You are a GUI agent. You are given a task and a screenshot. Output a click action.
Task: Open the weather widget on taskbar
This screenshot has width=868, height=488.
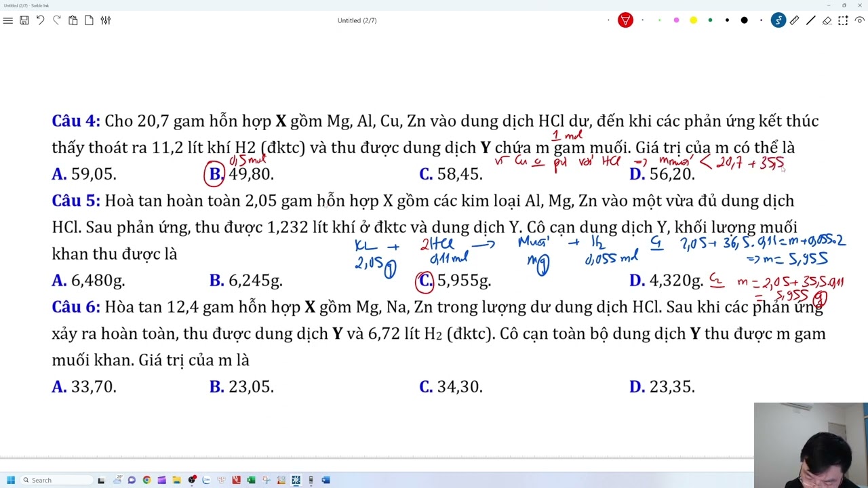tap(117, 480)
